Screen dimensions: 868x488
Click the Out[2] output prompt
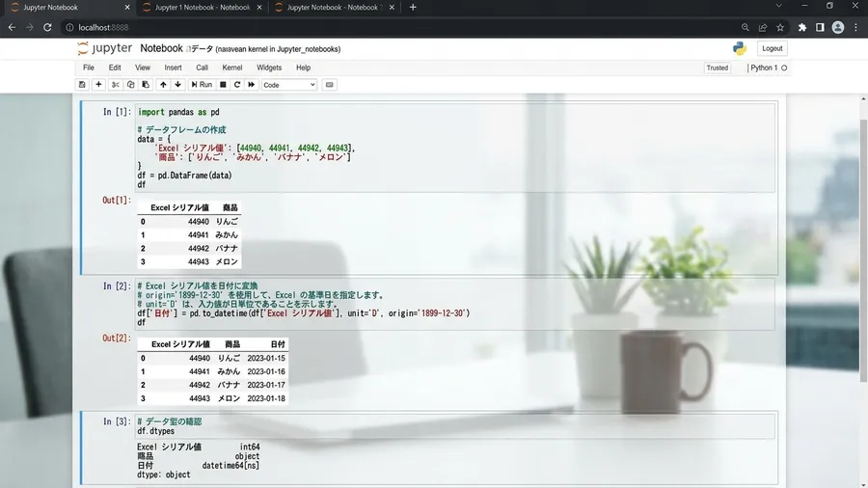[x=117, y=338]
